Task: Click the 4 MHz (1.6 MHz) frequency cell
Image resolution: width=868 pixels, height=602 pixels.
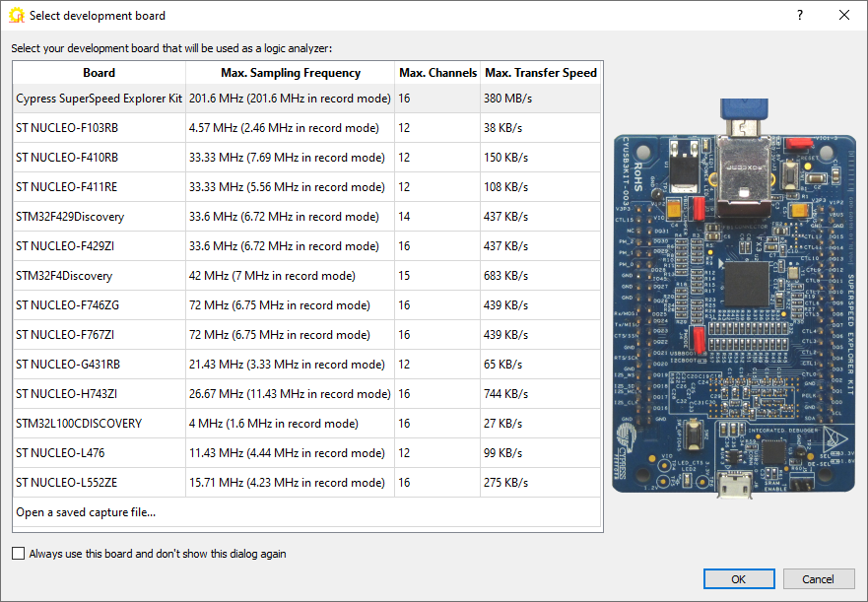Action: (290, 423)
